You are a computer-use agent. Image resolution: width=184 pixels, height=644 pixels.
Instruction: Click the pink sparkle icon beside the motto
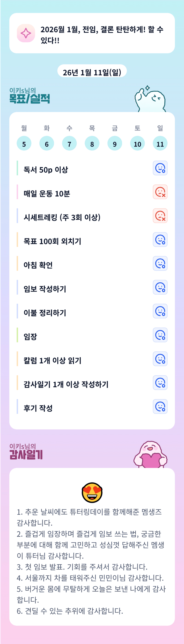point(26,33)
